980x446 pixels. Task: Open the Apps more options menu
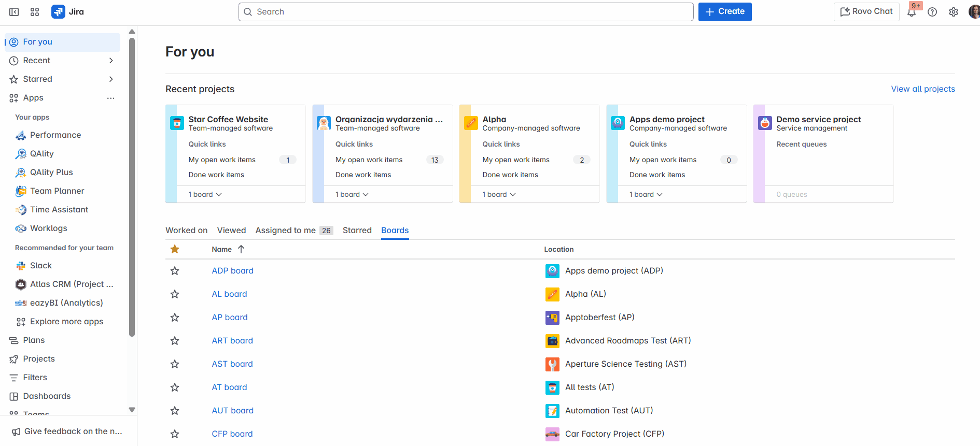coord(111,98)
